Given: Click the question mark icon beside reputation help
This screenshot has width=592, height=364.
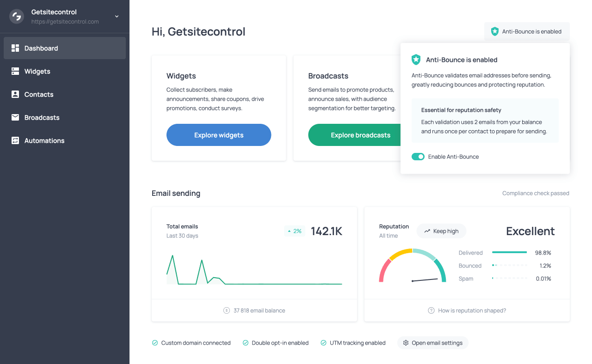Looking at the screenshot, I should pos(431,310).
